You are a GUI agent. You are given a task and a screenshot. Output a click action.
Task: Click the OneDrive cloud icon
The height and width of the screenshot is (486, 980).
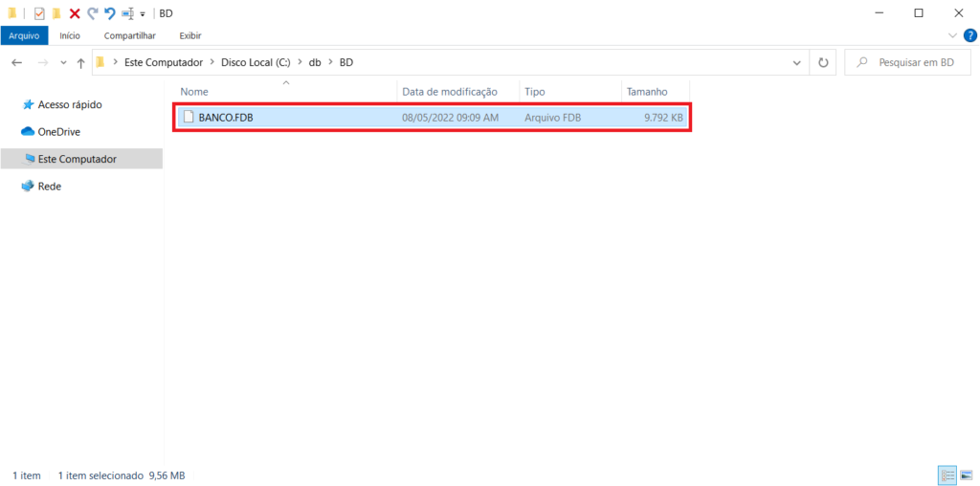point(28,132)
